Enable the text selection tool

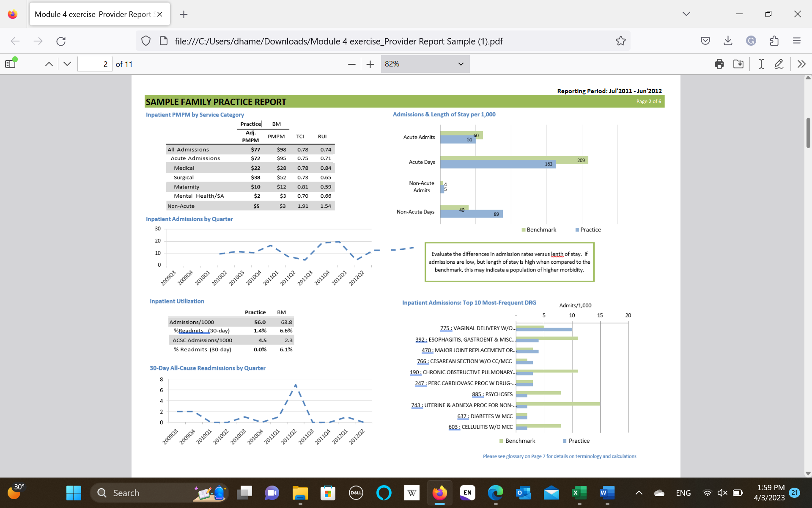click(760, 64)
